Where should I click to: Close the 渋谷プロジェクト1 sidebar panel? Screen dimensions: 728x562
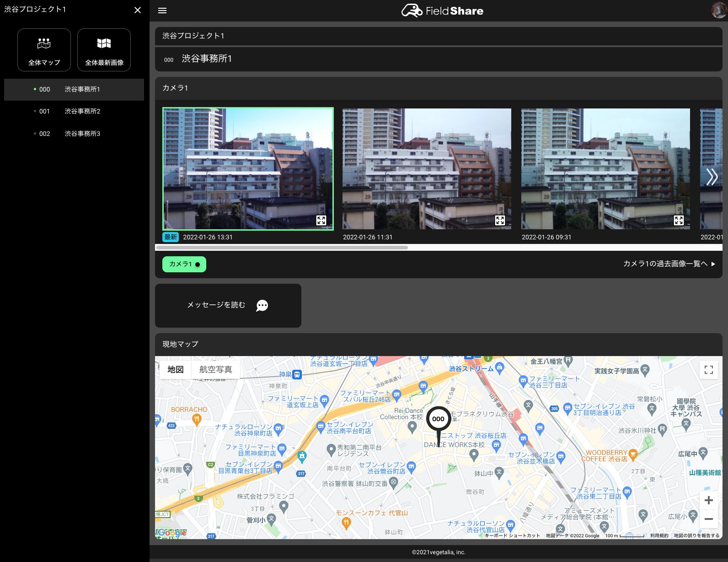click(138, 10)
